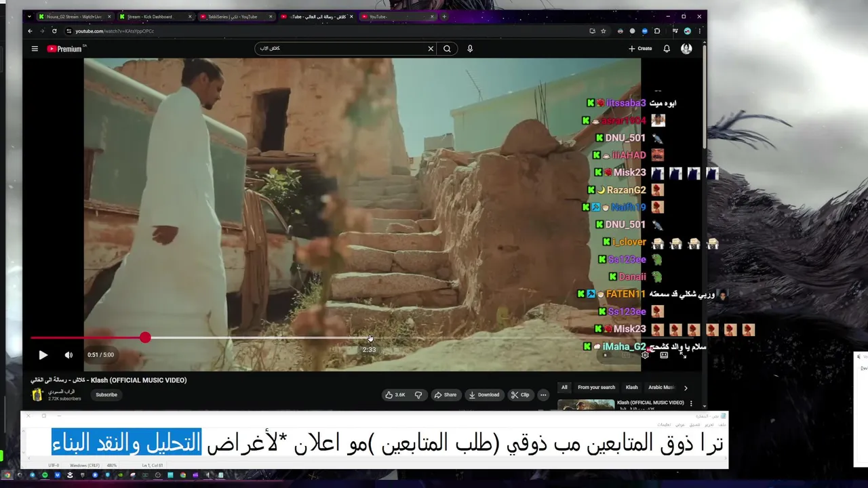Screen dimensions: 868x488
Task: Enter fullscreen on the player
Action: tap(683, 355)
